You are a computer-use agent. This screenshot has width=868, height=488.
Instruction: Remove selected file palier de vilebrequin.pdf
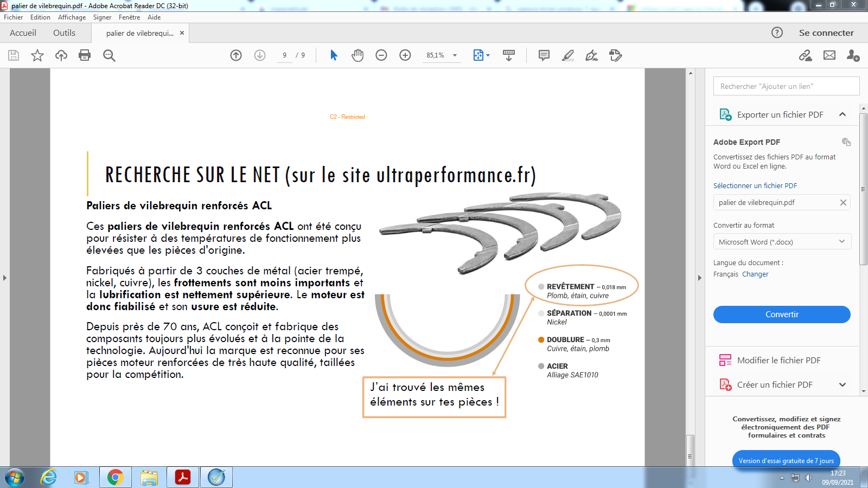pyautogui.click(x=843, y=203)
